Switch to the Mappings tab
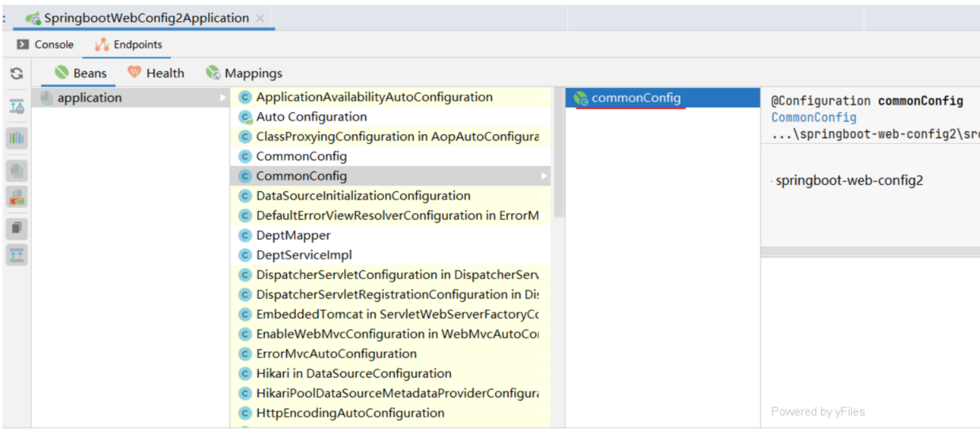 point(244,74)
